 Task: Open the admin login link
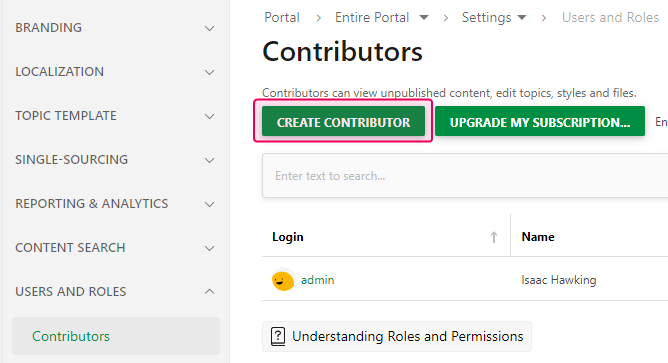[317, 280]
